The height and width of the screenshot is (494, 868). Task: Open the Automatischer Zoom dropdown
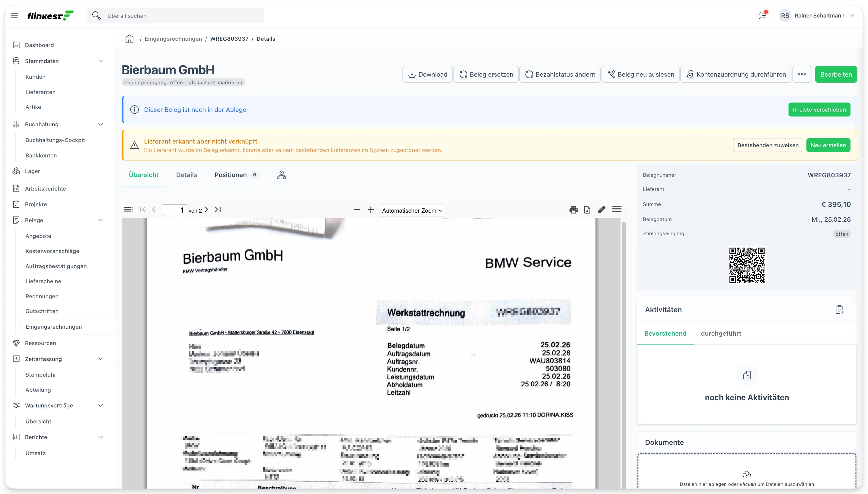(x=412, y=211)
